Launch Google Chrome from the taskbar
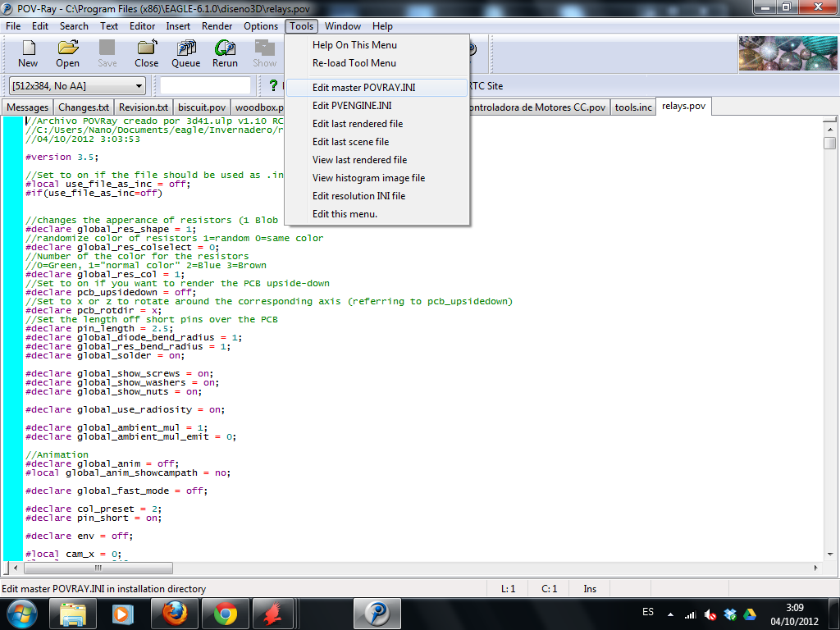Viewport: 840px width, 630px height. [226, 614]
